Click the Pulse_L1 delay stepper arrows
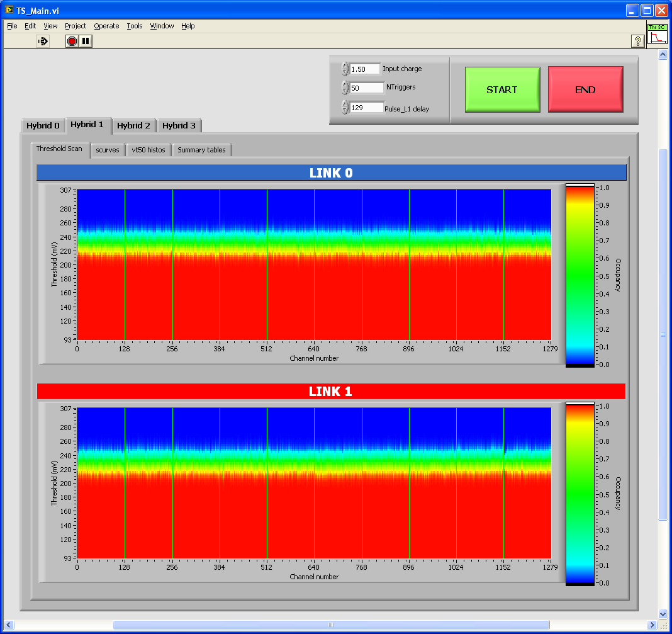The image size is (672, 634). pos(345,108)
